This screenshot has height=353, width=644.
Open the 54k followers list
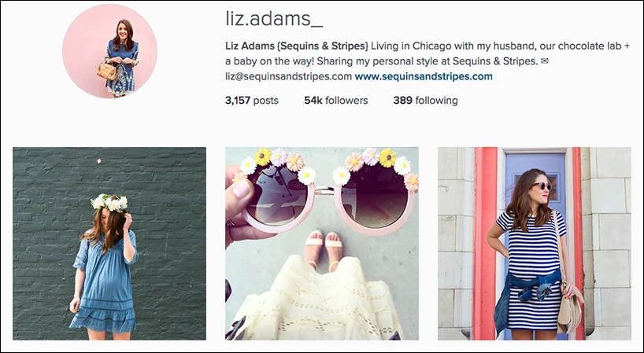coord(336,101)
